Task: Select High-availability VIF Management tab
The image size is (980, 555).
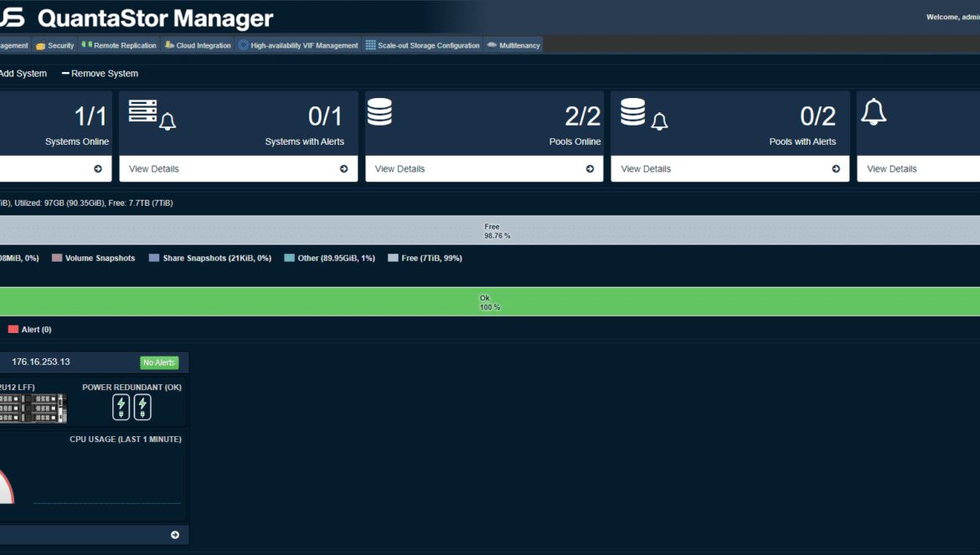Action: [x=298, y=45]
